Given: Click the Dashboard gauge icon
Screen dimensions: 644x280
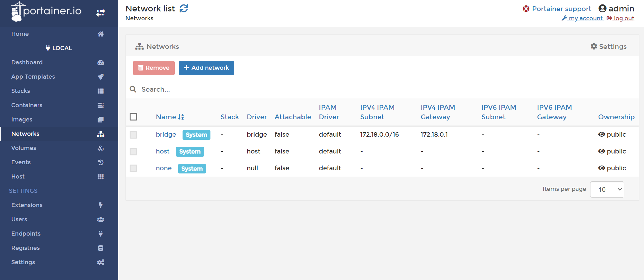Looking at the screenshot, I should (100, 62).
